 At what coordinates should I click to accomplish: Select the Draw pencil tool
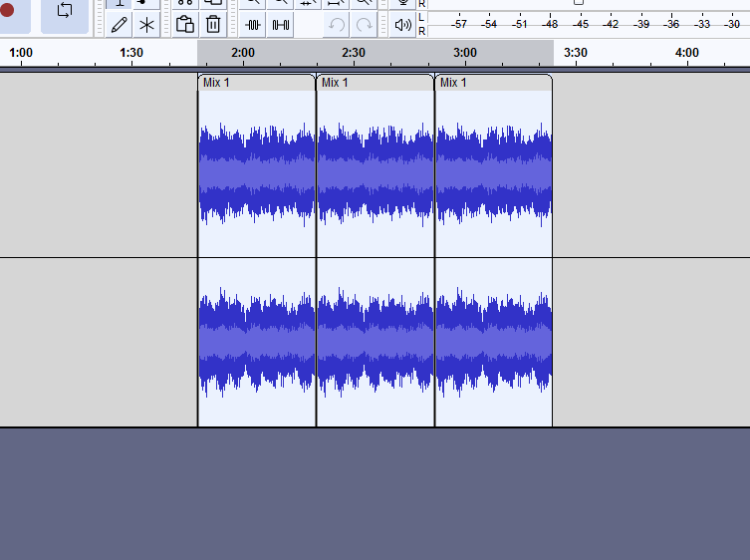pyautogui.click(x=120, y=24)
